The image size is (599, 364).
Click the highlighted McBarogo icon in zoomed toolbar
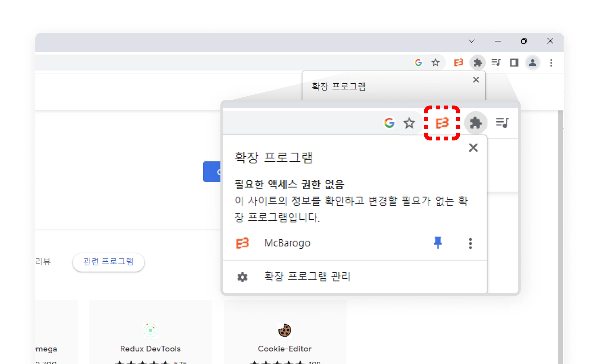click(442, 123)
